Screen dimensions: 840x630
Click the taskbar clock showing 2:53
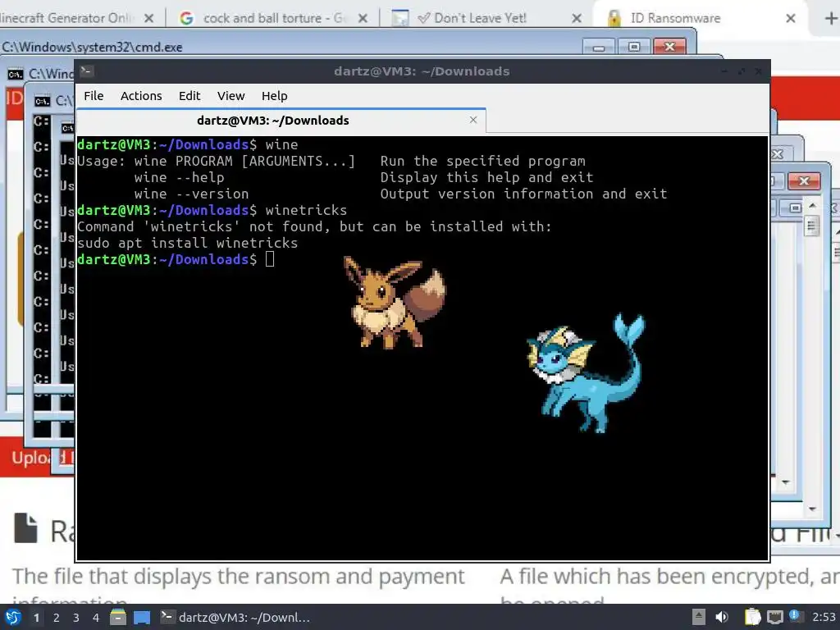pos(824,617)
